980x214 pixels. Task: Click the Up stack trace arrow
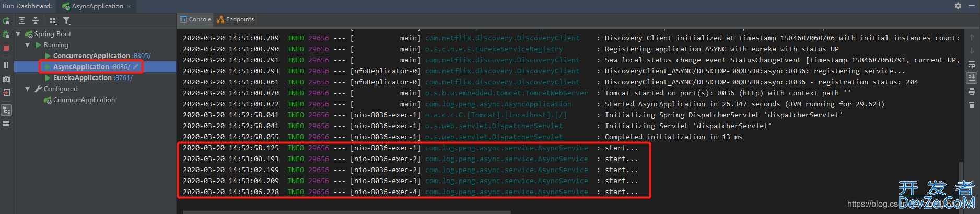[972, 38]
